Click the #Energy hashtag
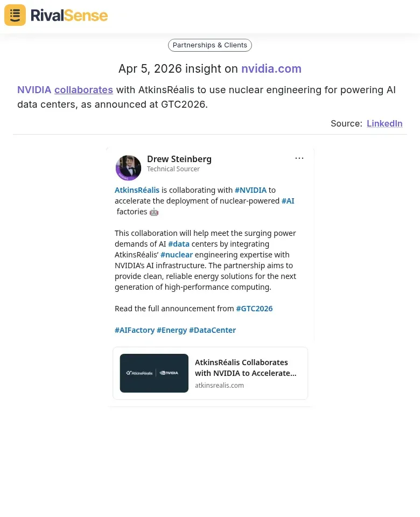The image size is (420, 517). pyautogui.click(x=172, y=330)
